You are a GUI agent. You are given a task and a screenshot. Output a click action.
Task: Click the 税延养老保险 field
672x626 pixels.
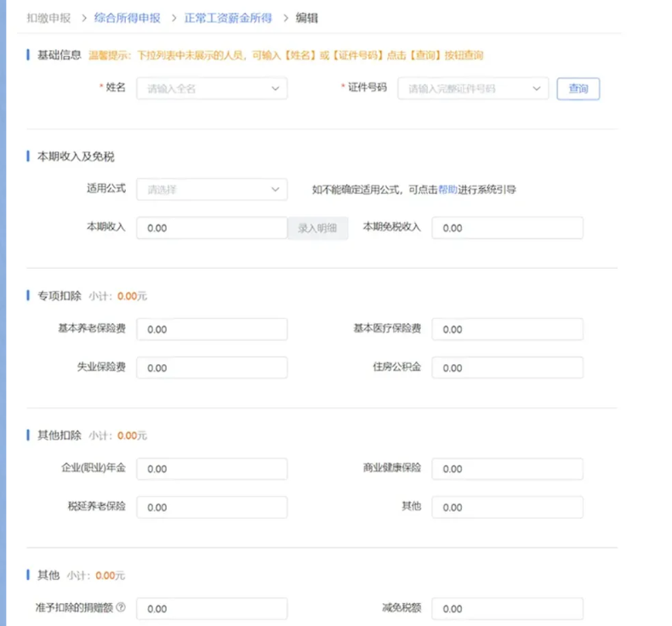click(x=212, y=507)
